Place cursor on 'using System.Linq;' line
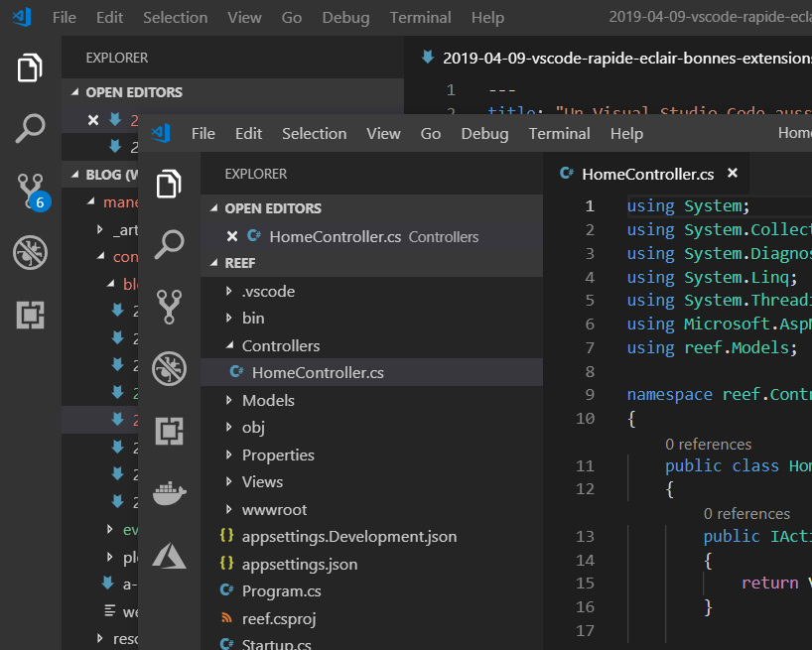Viewport: 812px width, 650px height. click(x=712, y=278)
